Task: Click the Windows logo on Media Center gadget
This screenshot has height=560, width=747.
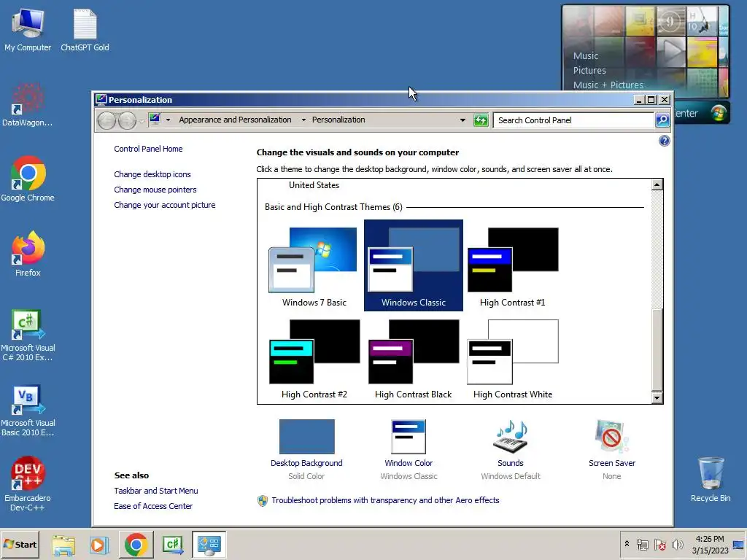Action: (719, 113)
